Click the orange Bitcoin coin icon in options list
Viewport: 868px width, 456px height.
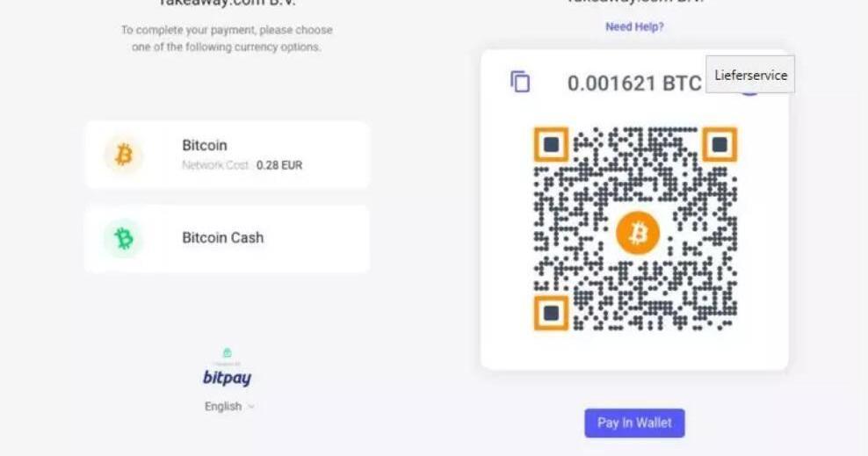pyautogui.click(x=124, y=155)
